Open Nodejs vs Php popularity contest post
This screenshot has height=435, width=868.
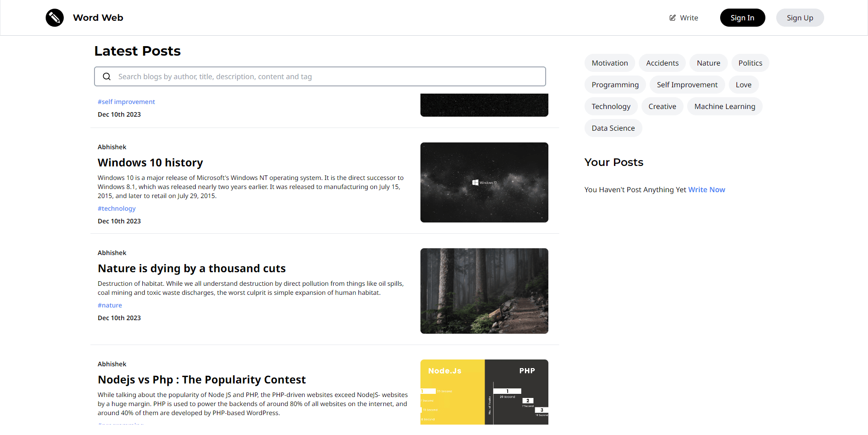(x=202, y=379)
